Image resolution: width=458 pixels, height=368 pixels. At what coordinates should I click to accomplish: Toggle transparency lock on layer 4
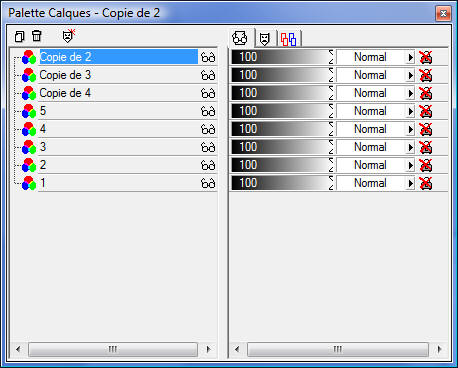click(x=426, y=129)
